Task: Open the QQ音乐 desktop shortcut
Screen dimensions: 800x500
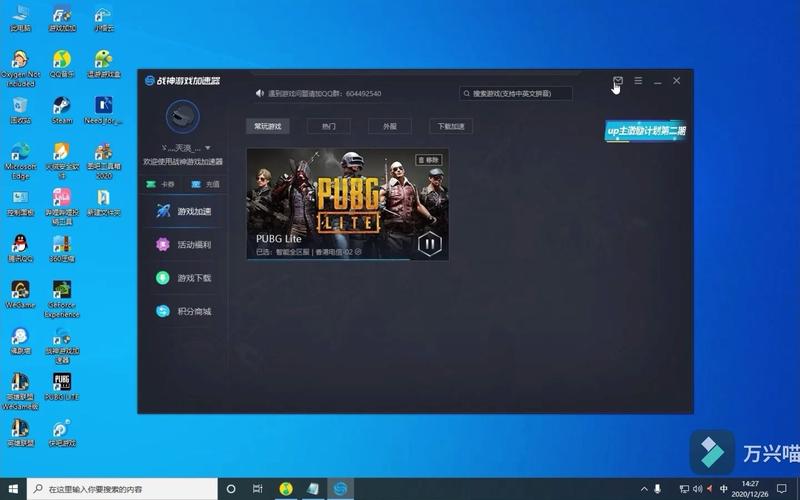Action: (62, 64)
